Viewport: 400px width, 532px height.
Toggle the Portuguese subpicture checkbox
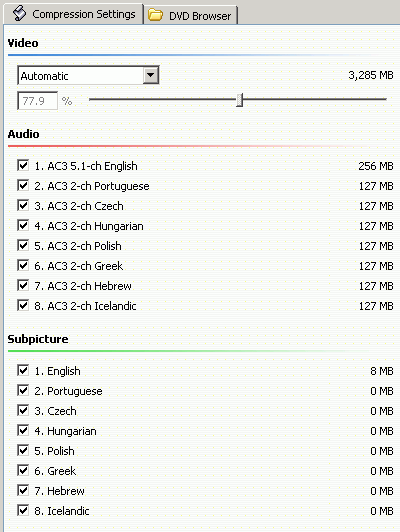(x=23, y=391)
